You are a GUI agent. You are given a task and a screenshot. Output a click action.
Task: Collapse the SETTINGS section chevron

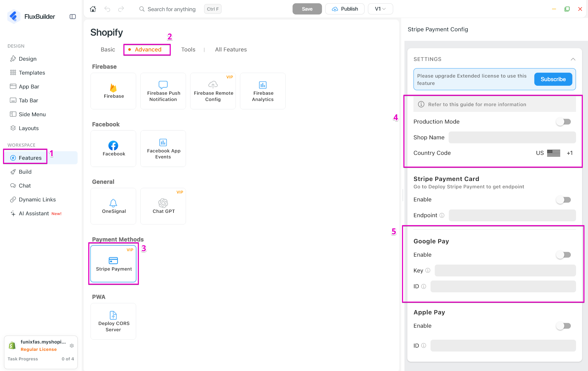(573, 59)
